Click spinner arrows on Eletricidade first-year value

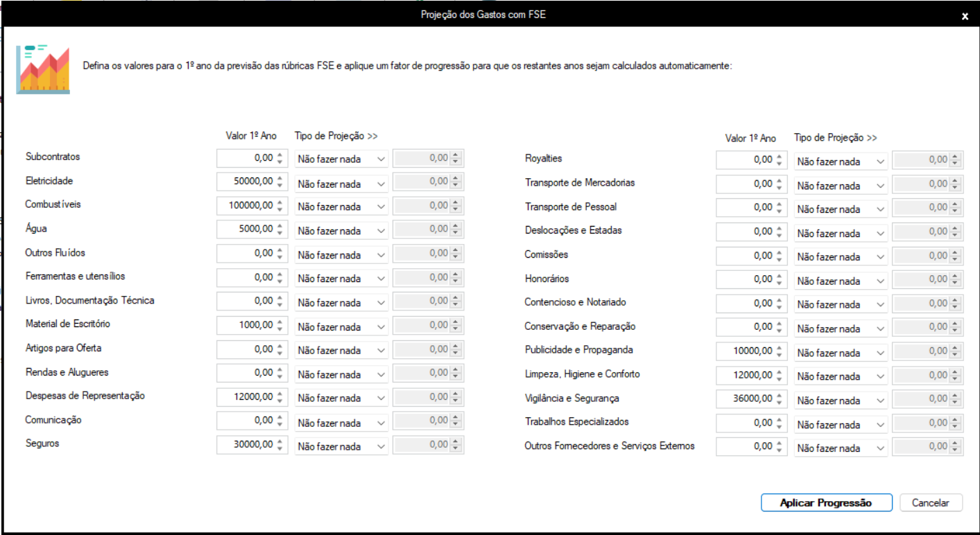pyautogui.click(x=280, y=182)
